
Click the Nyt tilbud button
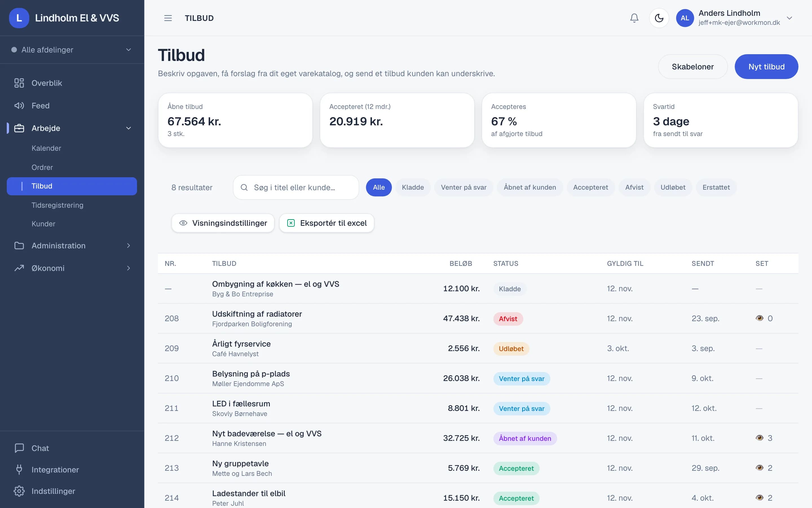pos(766,67)
